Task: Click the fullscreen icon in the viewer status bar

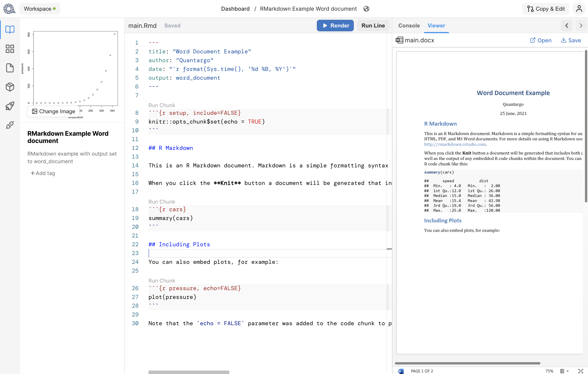Action: point(581,371)
